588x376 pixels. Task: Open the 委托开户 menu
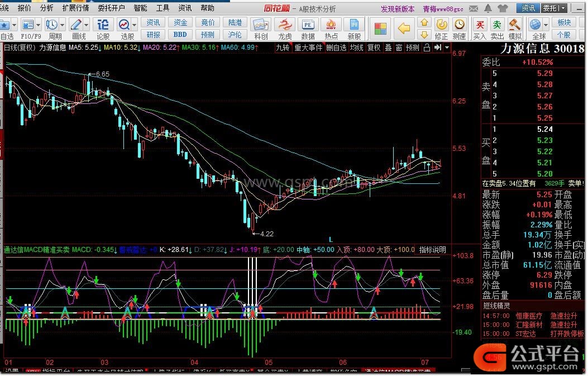(111, 8)
